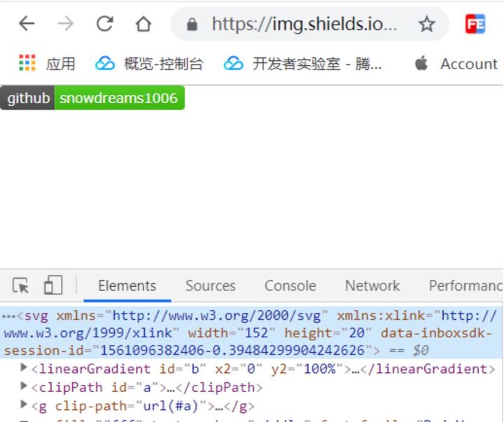The width and height of the screenshot is (504, 422).
Task: Open the 应用 apps shortcut label
Action: pos(60,64)
